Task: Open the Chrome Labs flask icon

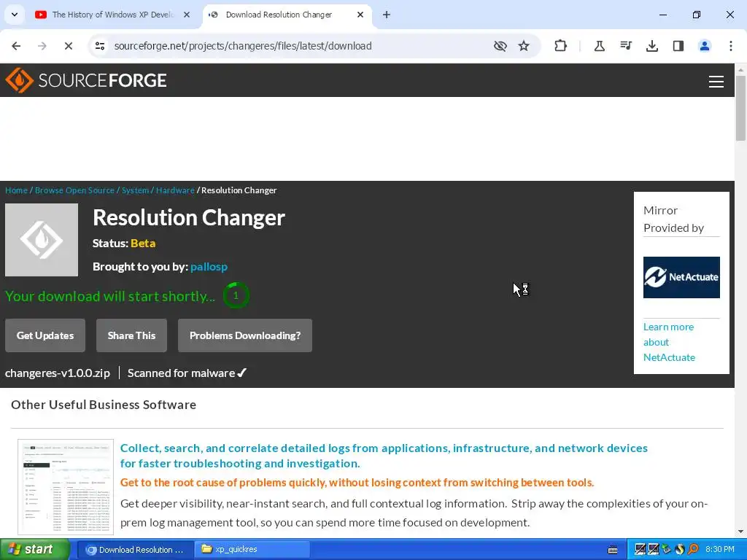Action: (600, 46)
